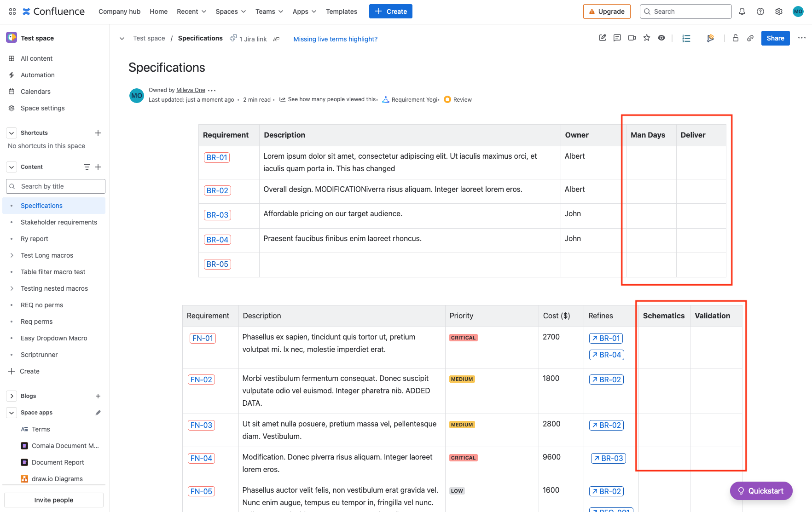Open the page restrictions padlock icon
Viewport: 812px width, 512px height.
[736, 38]
